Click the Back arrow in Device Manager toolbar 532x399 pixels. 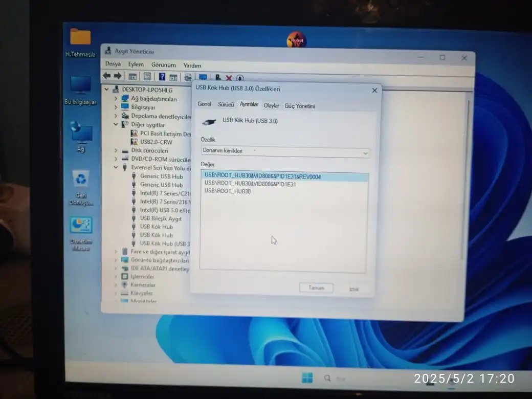pos(107,76)
